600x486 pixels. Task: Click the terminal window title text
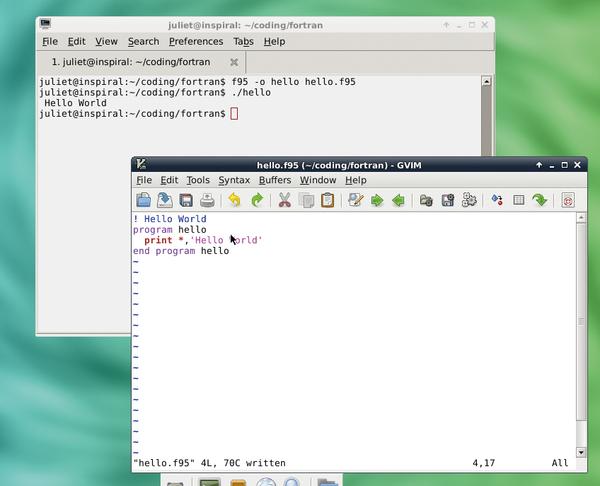tap(246, 25)
